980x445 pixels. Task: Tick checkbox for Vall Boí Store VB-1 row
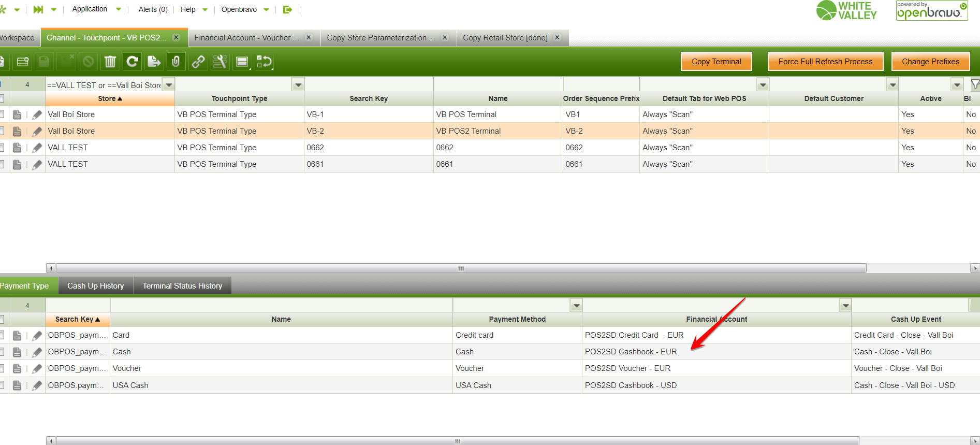tap(2, 114)
